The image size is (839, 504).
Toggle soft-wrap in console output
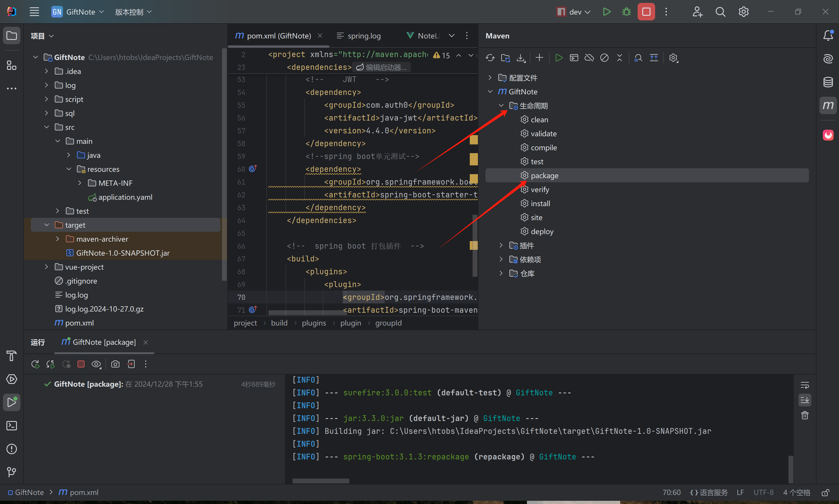(x=805, y=385)
